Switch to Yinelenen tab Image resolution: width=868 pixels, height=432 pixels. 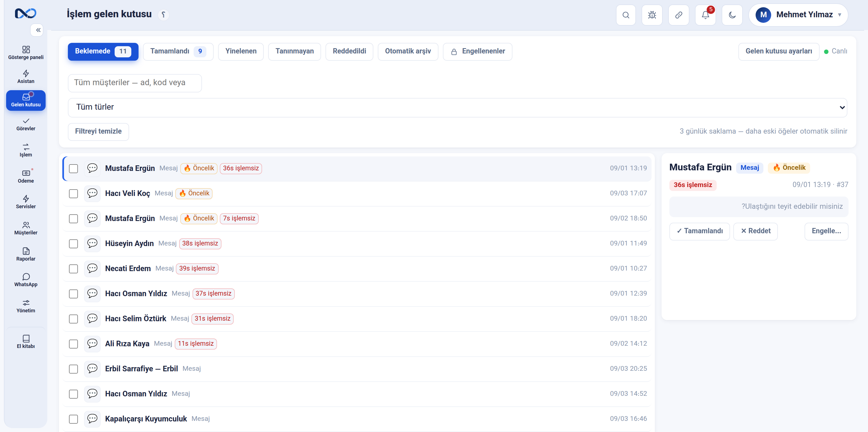pyautogui.click(x=241, y=51)
